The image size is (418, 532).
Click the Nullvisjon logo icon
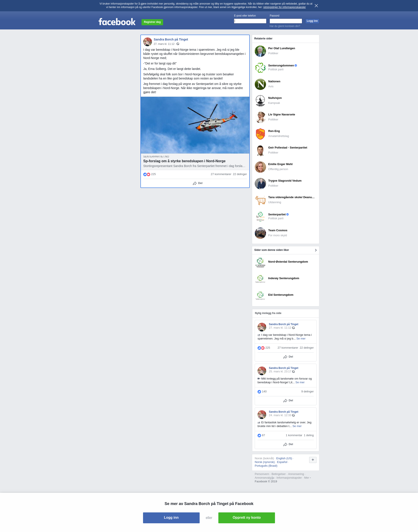pyautogui.click(x=260, y=101)
